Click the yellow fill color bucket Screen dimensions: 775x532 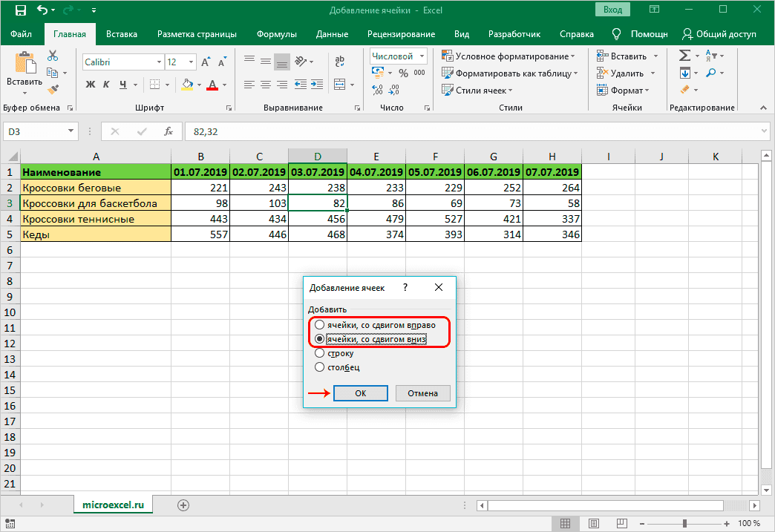tap(187, 85)
